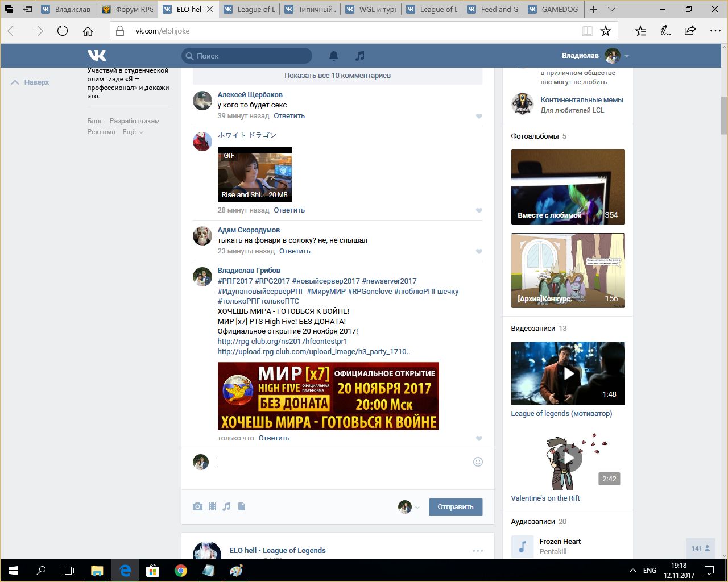Switch to the Типичный tab
Screen dimensions: 728x582
pyautogui.click(x=311, y=9)
